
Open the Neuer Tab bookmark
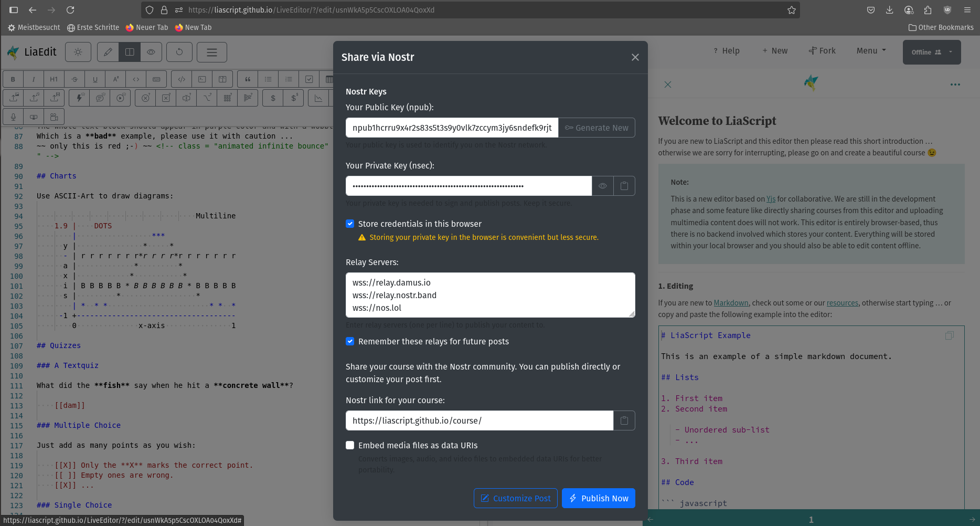coord(147,27)
